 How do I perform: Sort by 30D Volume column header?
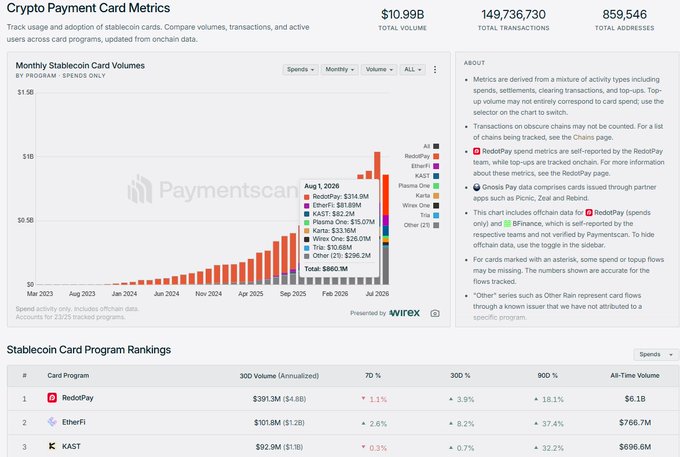[279, 375]
